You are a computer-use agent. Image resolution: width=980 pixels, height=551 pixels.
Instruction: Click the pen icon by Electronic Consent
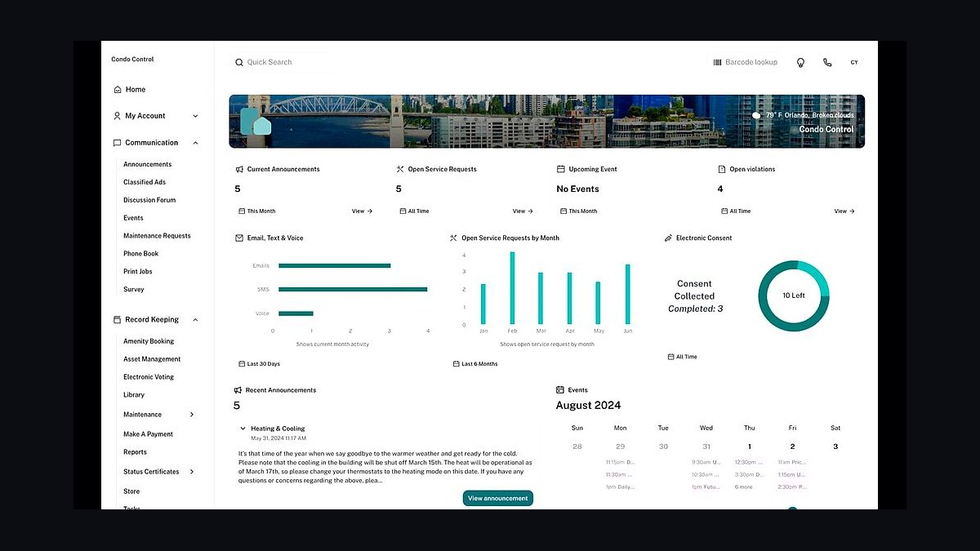coord(668,238)
